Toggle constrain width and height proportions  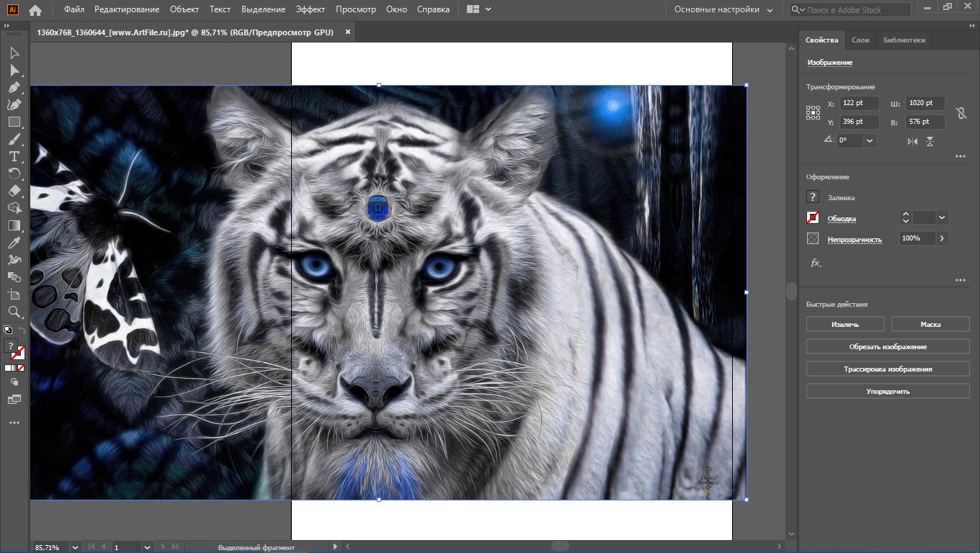click(960, 113)
